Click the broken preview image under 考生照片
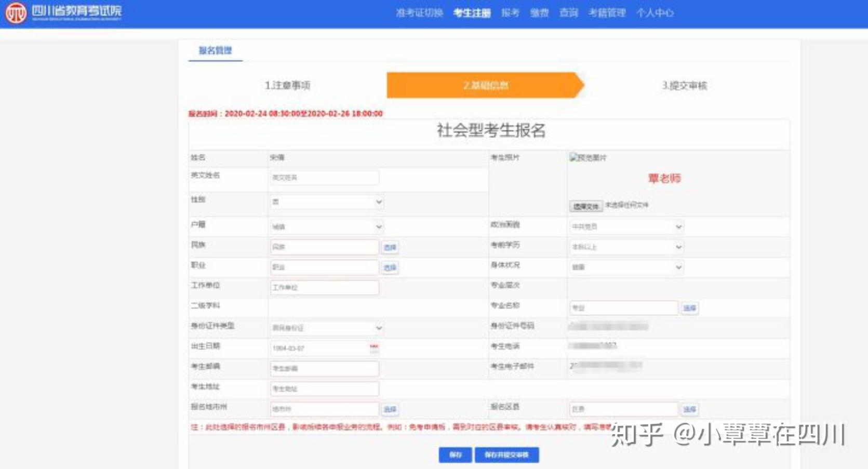 (587, 157)
